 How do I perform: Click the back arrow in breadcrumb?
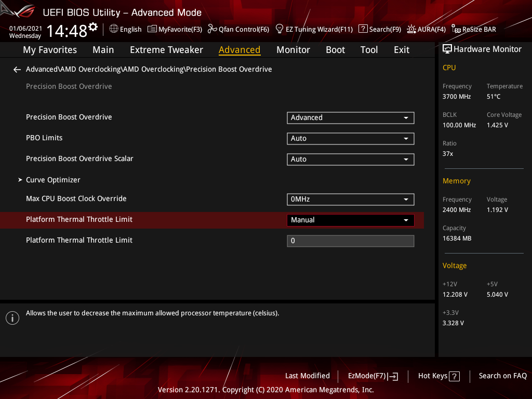pos(17,70)
